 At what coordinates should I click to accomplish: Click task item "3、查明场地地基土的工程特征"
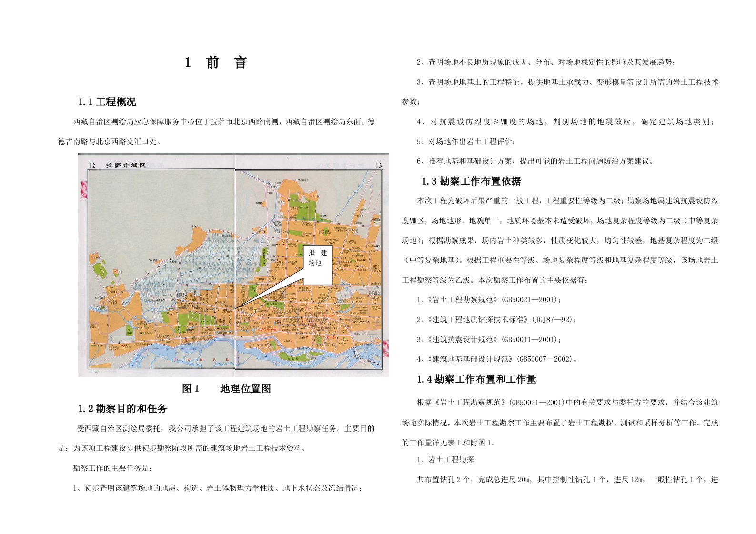[x=568, y=82]
